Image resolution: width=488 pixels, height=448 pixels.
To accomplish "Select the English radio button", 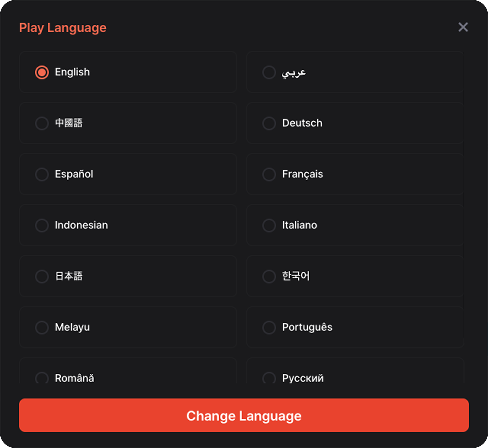I will tap(42, 72).
